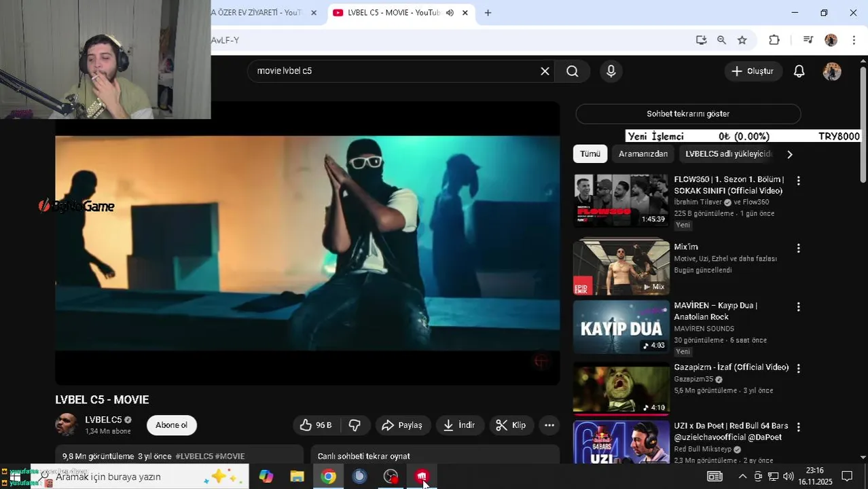868x489 pixels.
Task: Open options menu for Gazapizm İzaf video
Action: (x=799, y=368)
